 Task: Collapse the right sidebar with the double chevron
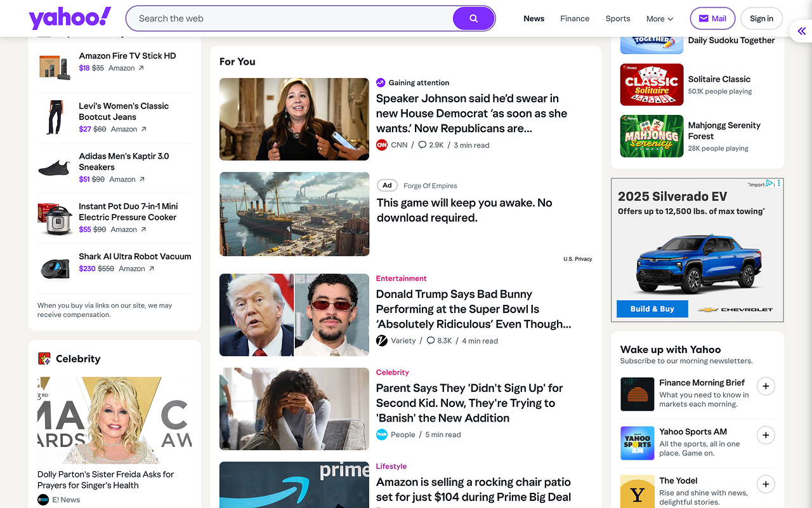801,30
